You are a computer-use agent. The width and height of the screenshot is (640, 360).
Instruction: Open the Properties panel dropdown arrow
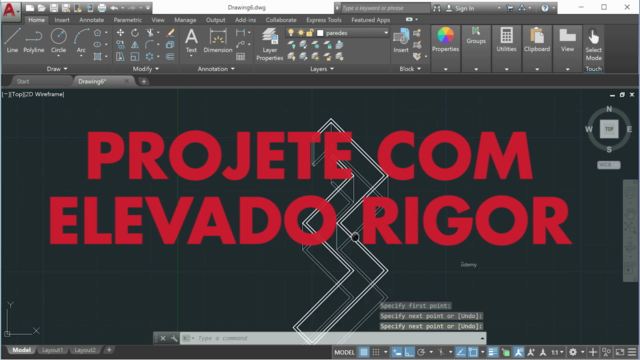point(445,69)
